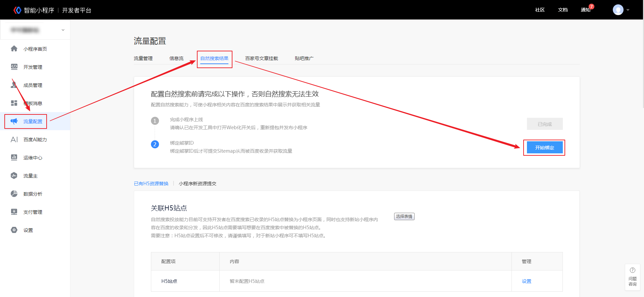
Task: Click the 百度AI能力 AI icon
Action: click(x=14, y=139)
